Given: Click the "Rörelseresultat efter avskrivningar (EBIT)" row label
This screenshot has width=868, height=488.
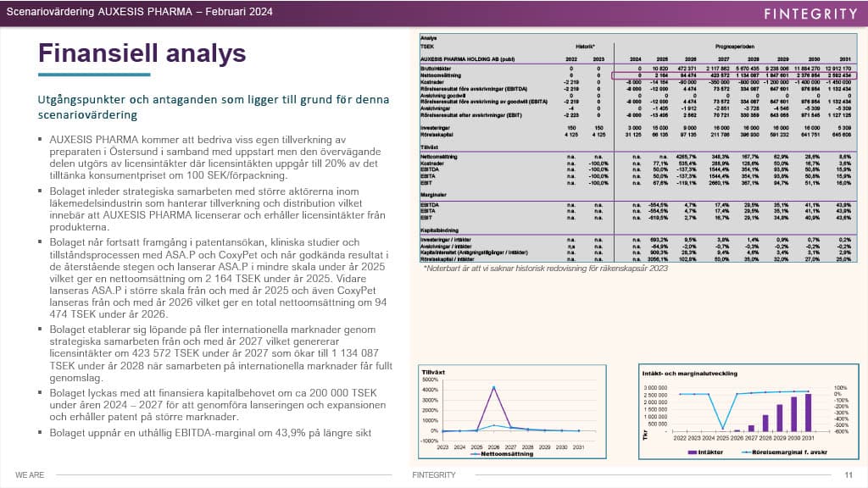Looking at the screenshot, I should (x=471, y=115).
